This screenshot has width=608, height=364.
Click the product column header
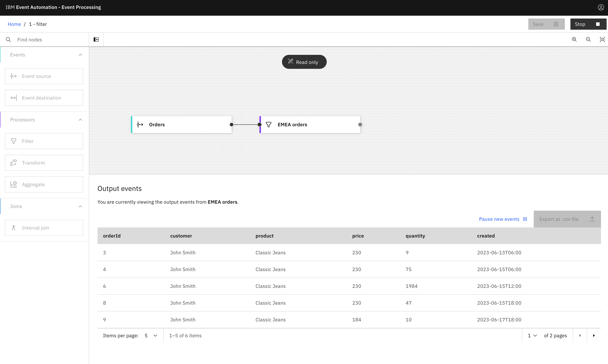264,236
